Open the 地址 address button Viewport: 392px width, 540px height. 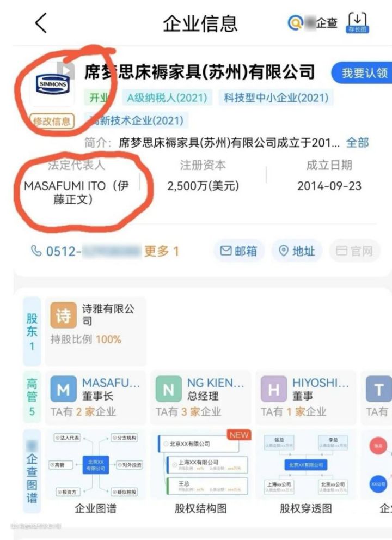pyautogui.click(x=297, y=251)
